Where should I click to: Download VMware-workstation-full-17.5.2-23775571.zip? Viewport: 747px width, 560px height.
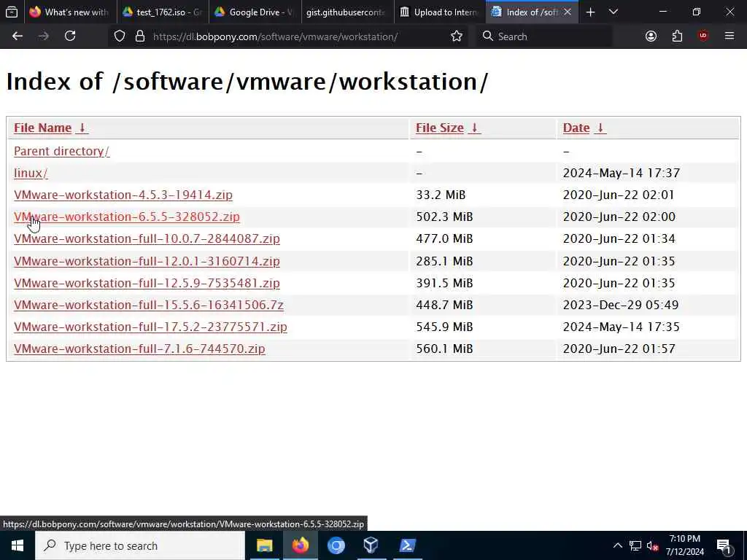pyautogui.click(x=150, y=327)
